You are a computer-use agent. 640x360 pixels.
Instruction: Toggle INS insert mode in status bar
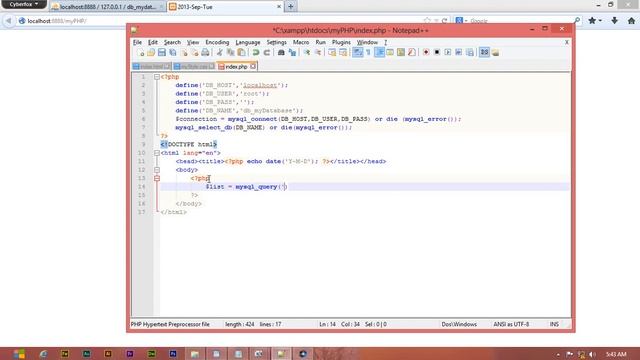click(554, 324)
